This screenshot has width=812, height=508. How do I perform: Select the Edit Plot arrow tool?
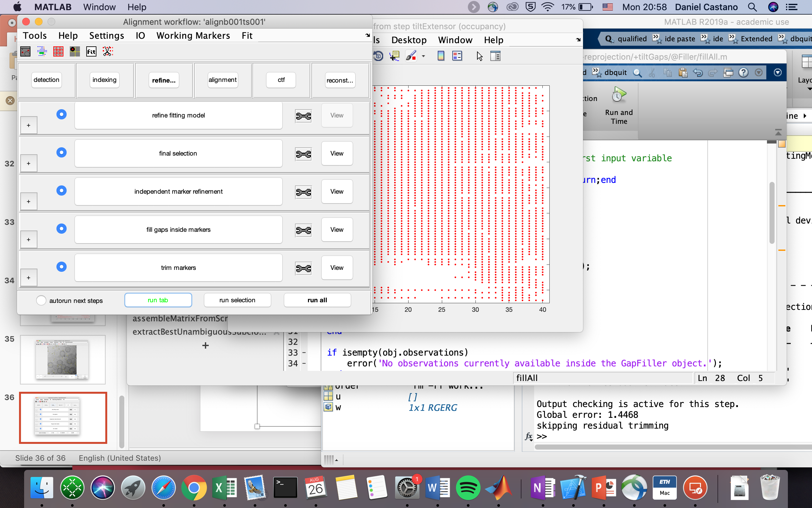point(480,56)
